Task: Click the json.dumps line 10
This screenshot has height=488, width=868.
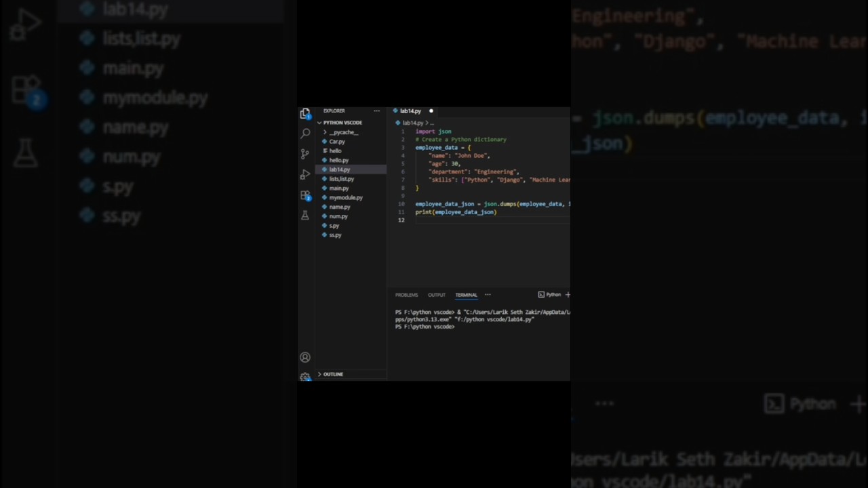Action: (493, 204)
